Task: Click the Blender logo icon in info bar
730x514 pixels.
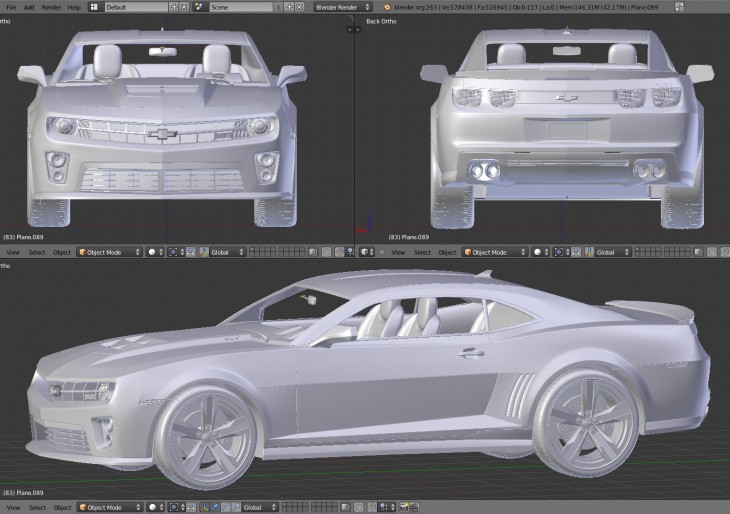Action: click(x=386, y=7)
